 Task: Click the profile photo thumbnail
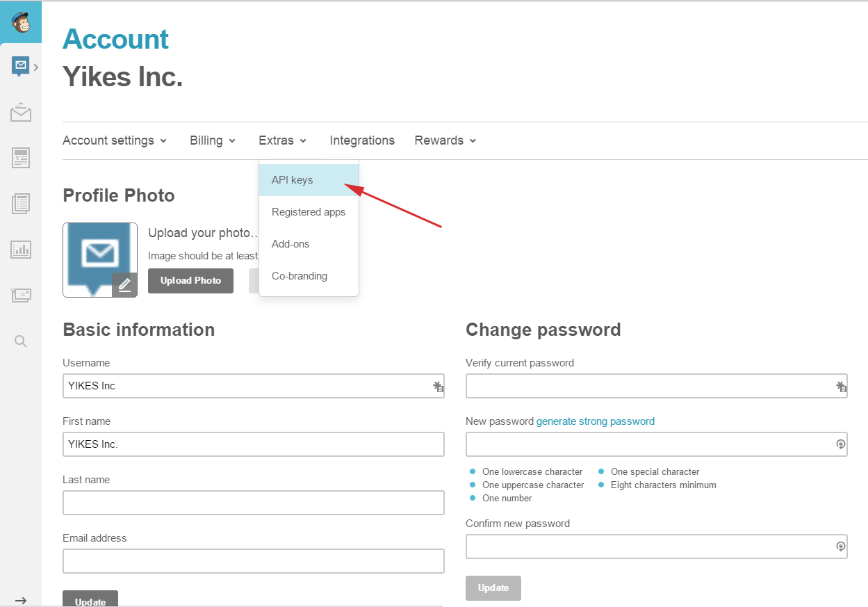[100, 260]
